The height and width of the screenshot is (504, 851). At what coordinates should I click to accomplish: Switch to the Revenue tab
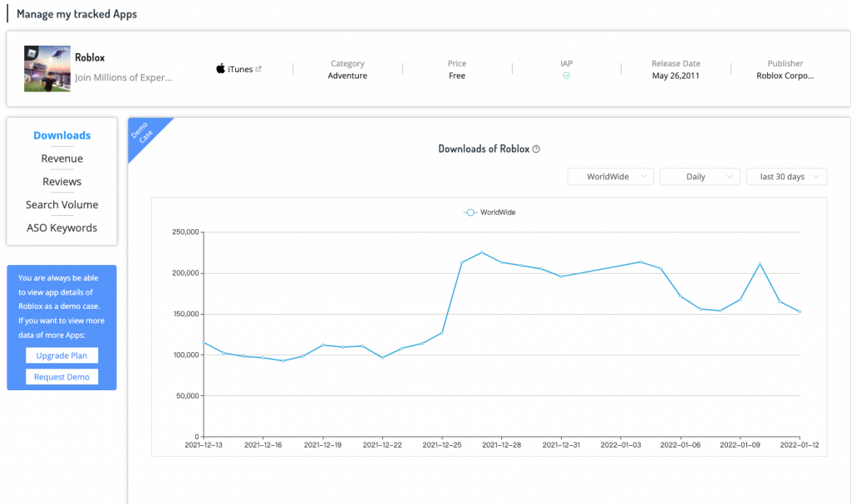tap(62, 159)
